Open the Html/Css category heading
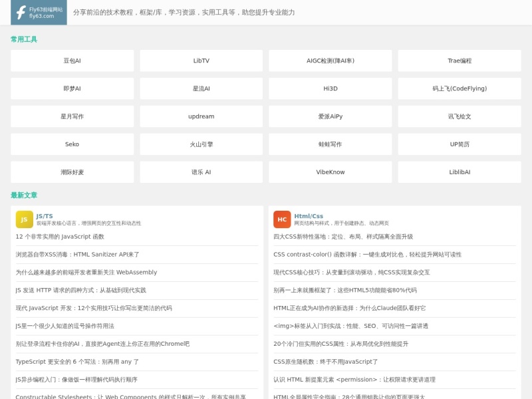532x399 pixels. 309,216
